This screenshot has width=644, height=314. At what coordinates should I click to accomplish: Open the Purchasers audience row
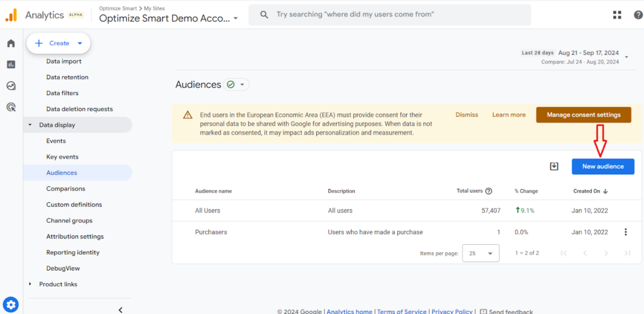[407, 232]
